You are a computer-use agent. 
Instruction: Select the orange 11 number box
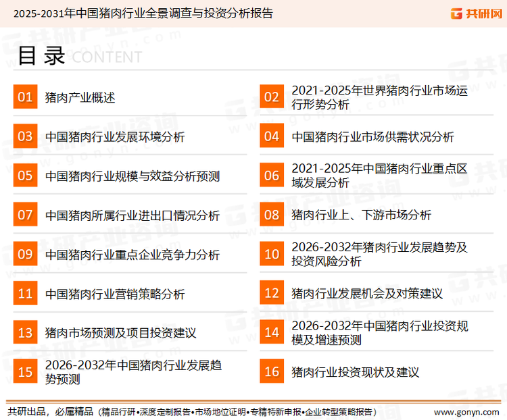point(25,293)
